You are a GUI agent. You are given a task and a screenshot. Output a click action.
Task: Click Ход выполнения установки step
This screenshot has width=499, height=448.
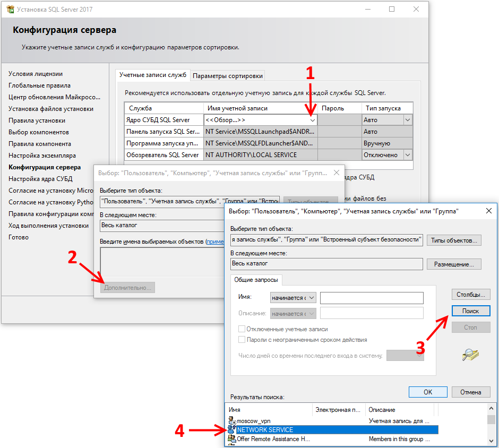click(x=48, y=226)
